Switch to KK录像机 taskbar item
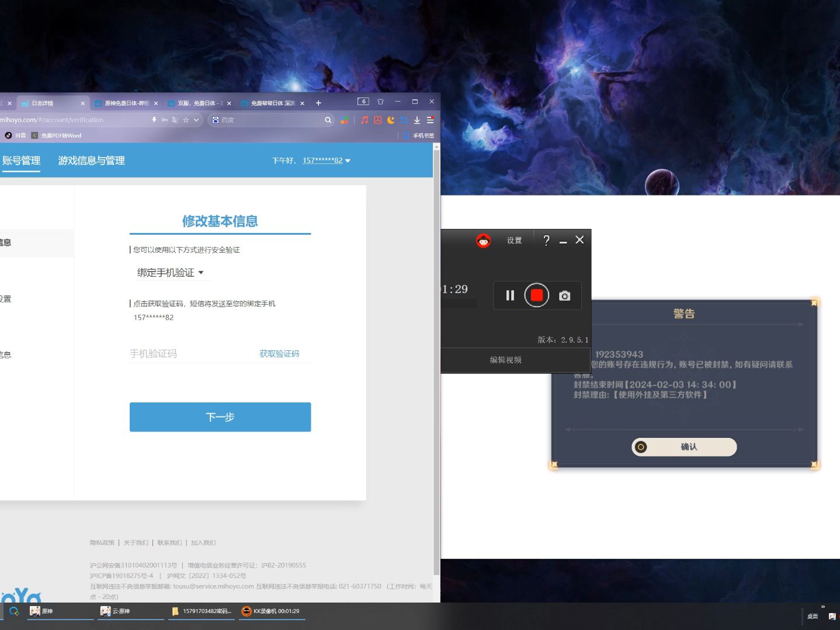The image size is (840, 630). click(x=272, y=611)
